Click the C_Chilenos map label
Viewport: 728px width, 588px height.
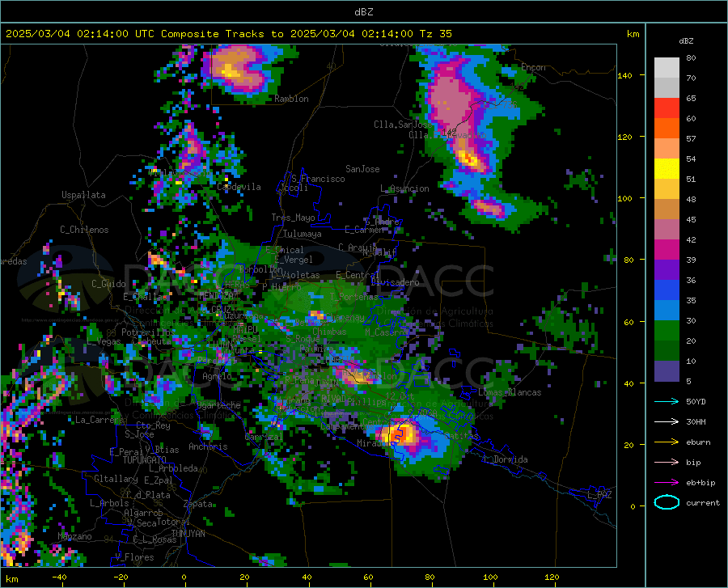coord(84,230)
